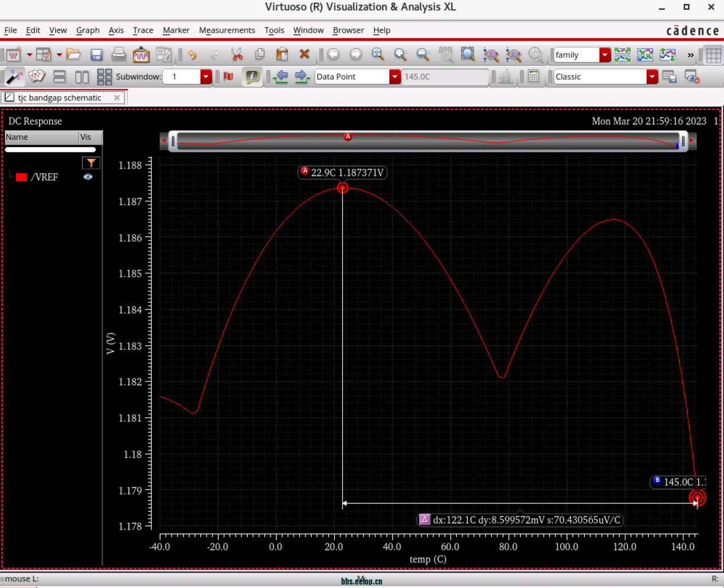Open the family plot mode dropdown
The height and width of the screenshot is (588, 724).
pyautogui.click(x=605, y=55)
